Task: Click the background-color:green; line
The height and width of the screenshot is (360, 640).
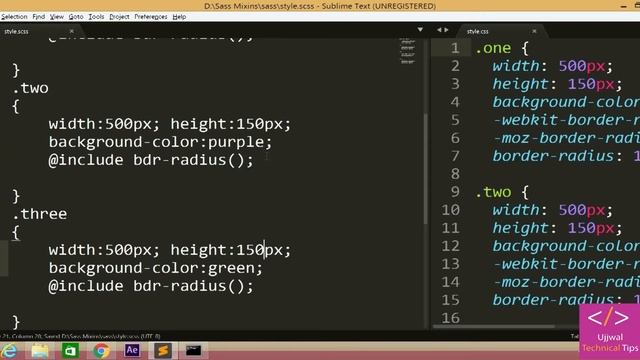Action: pyautogui.click(x=156, y=268)
